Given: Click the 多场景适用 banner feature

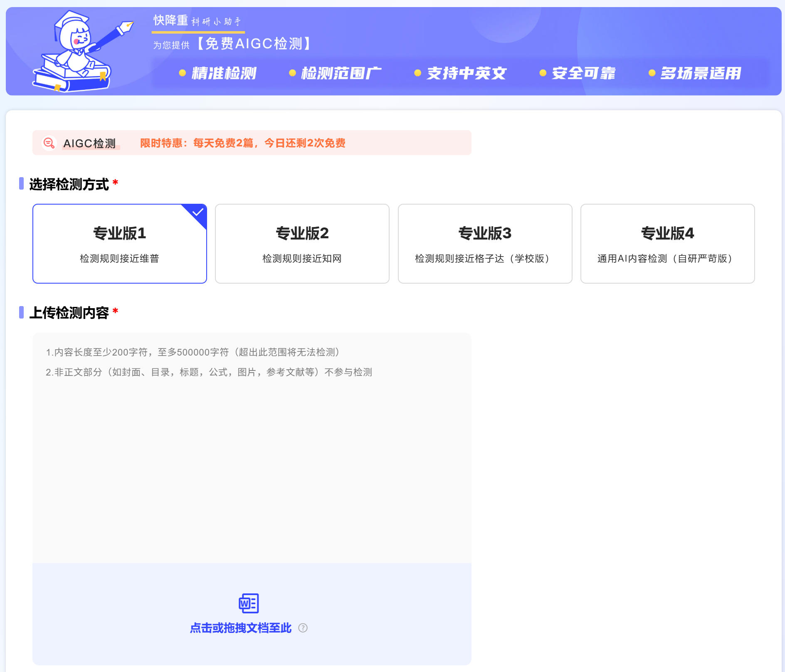Looking at the screenshot, I should [x=701, y=73].
